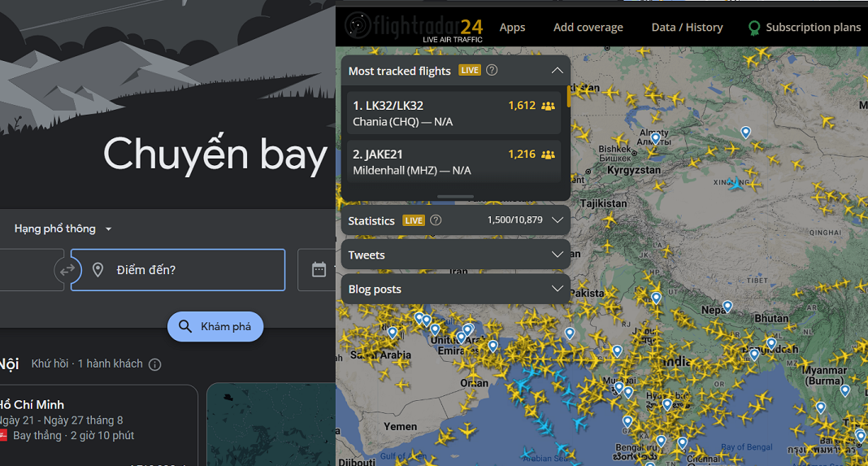This screenshot has height=466, width=868.
Task: Click the Kyrgyzstan label on map
Action: tap(634, 170)
